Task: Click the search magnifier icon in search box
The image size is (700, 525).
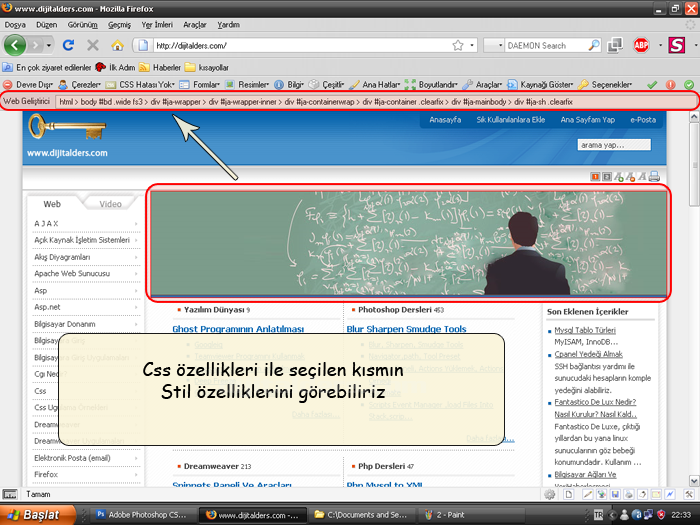Action: [x=594, y=45]
